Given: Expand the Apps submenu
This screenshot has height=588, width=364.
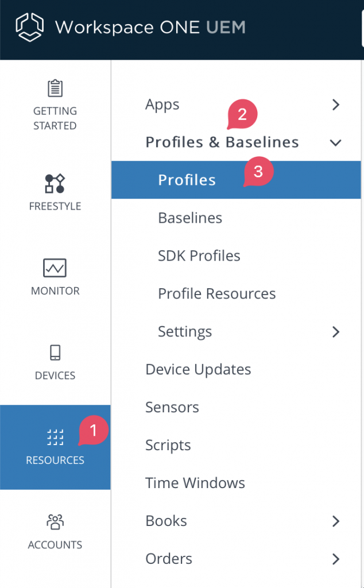Looking at the screenshot, I should point(336,105).
